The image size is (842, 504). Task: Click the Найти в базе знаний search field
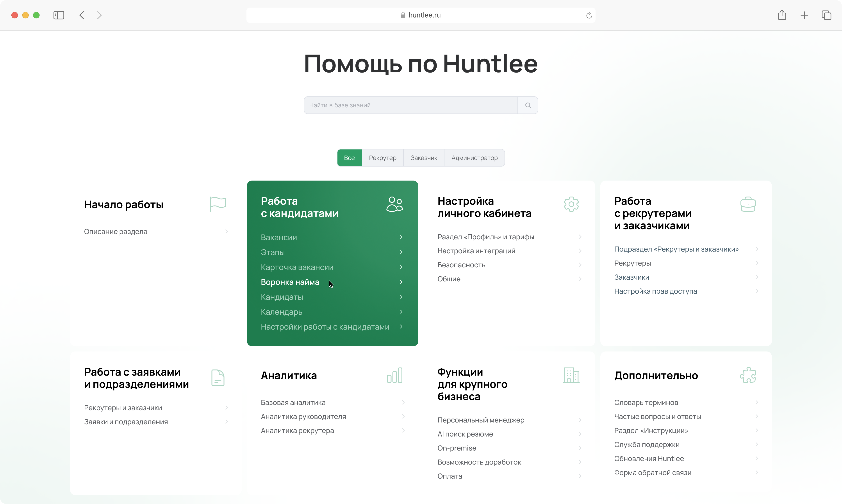pos(410,105)
